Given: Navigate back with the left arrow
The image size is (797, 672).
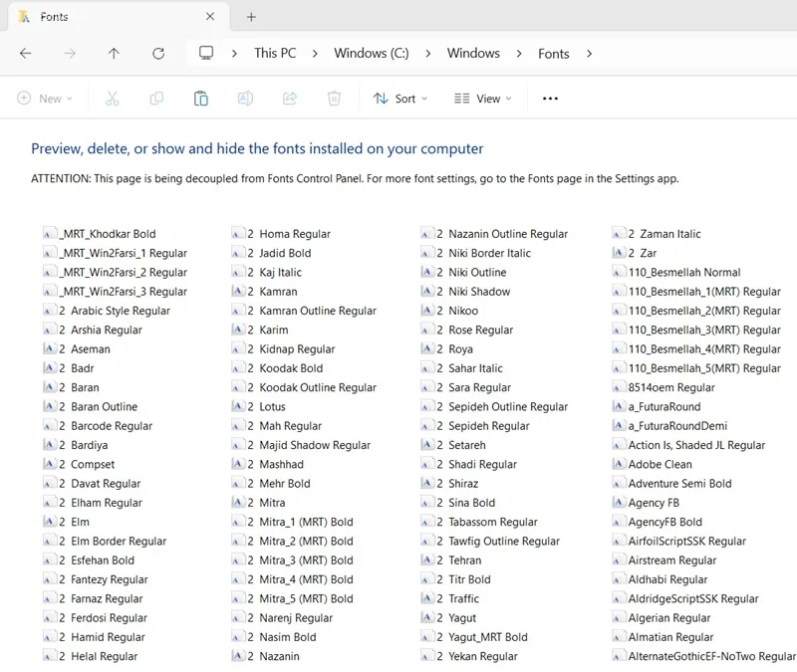Looking at the screenshot, I should pyautogui.click(x=26, y=54).
